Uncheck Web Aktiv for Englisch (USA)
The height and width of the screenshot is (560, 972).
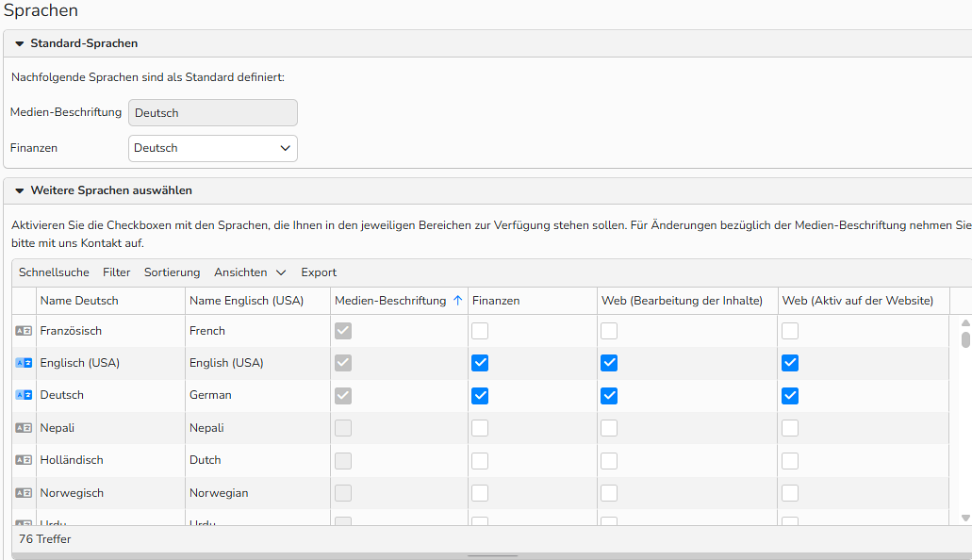[x=790, y=363]
